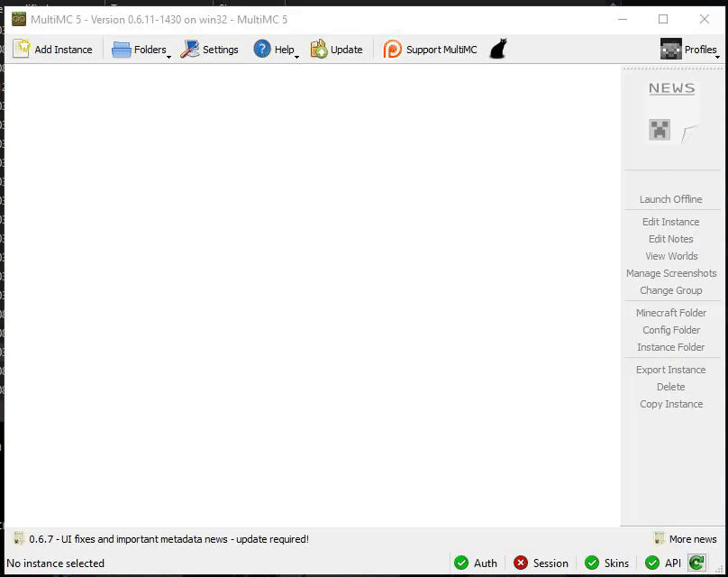Open the Folders dropdown menu
Viewport: 728px width, 577px height.
pos(141,50)
